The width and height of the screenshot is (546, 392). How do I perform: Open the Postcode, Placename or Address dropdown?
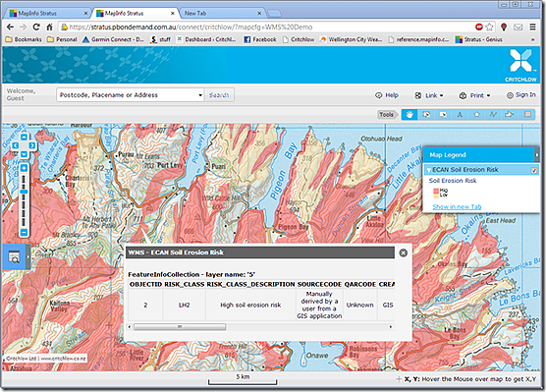pyautogui.click(x=200, y=95)
